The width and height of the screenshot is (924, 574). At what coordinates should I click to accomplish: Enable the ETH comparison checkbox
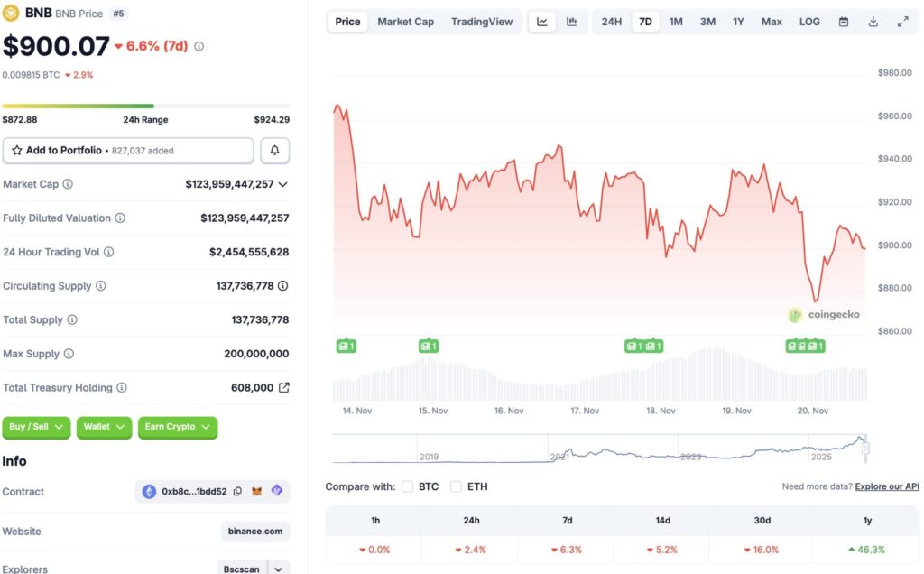(x=457, y=486)
